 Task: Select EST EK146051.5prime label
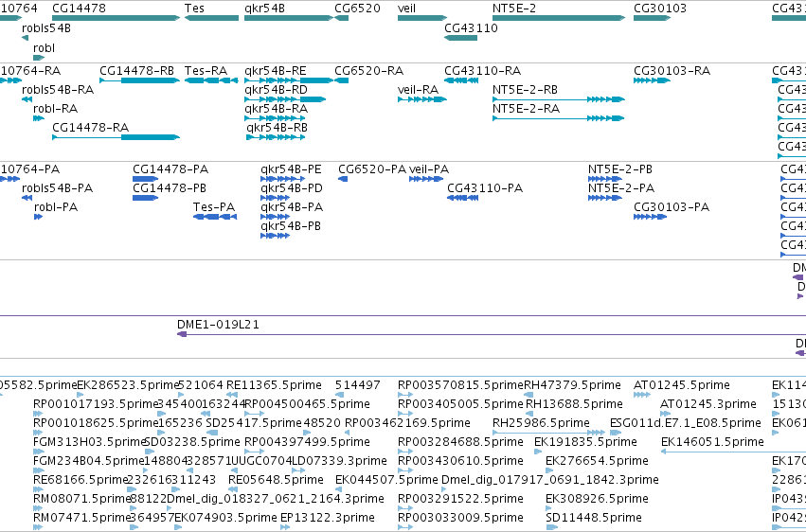[x=712, y=442]
